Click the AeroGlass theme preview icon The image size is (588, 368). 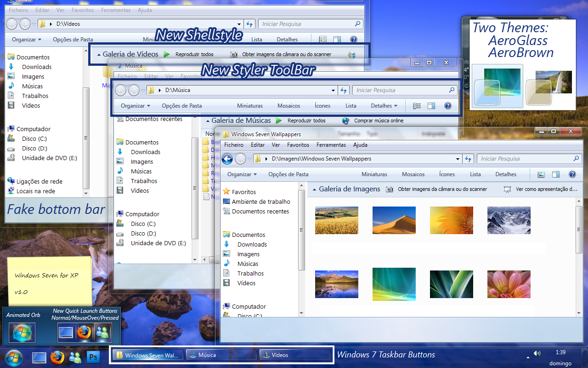pos(498,85)
